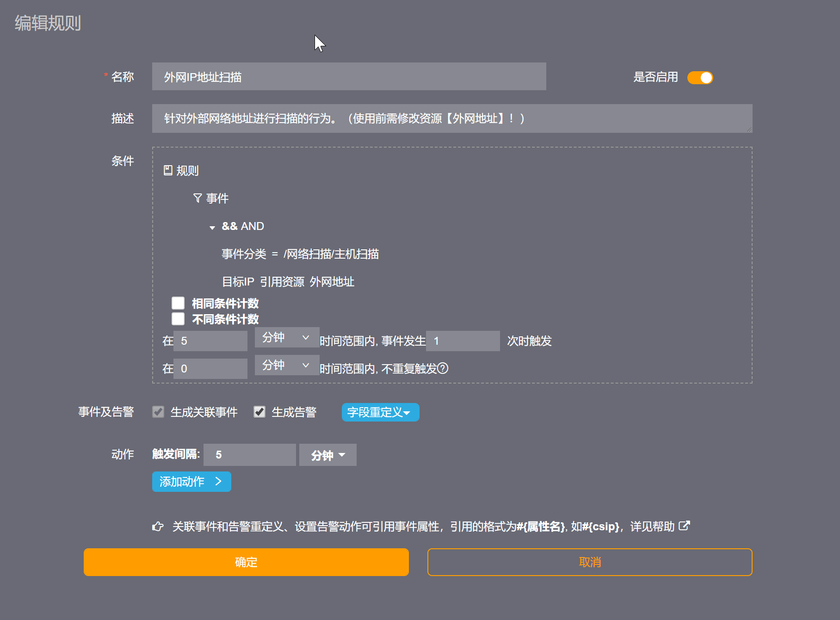Click the 确定 button to save
Image resolution: width=840 pixels, height=620 pixels.
[246, 562]
